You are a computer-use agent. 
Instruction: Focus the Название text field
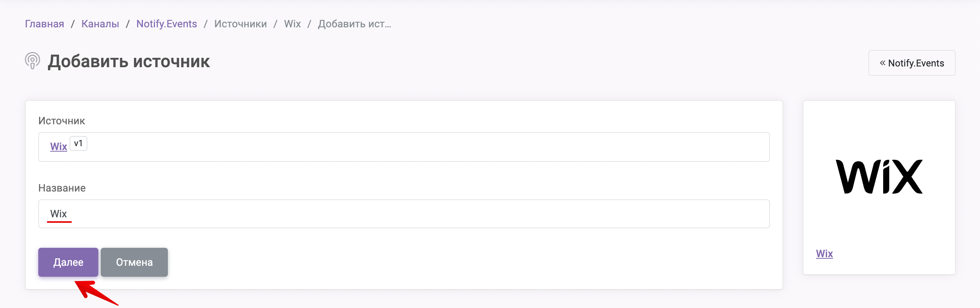(x=404, y=214)
